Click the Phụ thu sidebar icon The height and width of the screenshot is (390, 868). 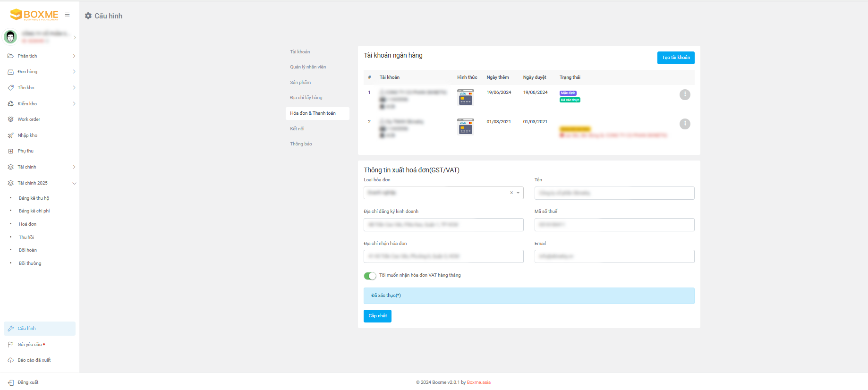point(10,151)
